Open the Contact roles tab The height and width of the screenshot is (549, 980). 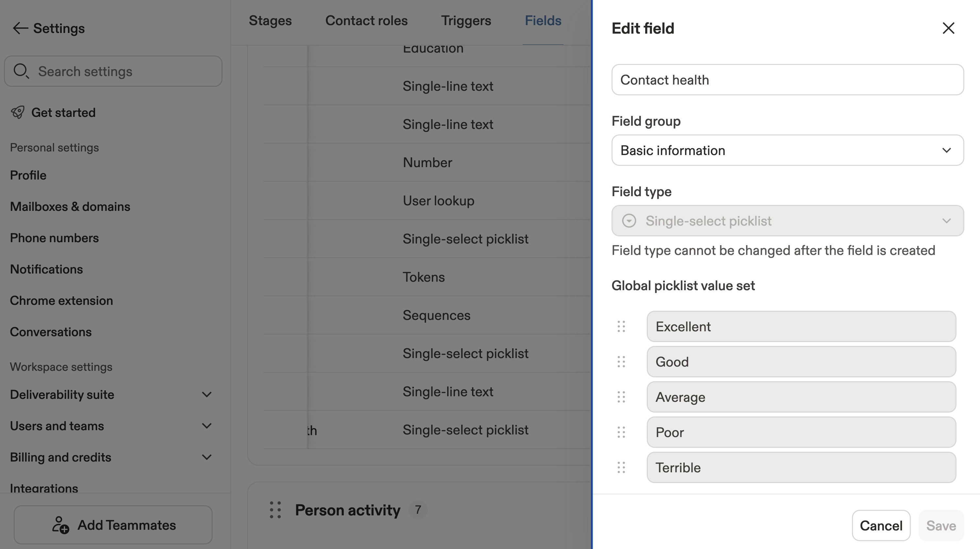(x=367, y=21)
